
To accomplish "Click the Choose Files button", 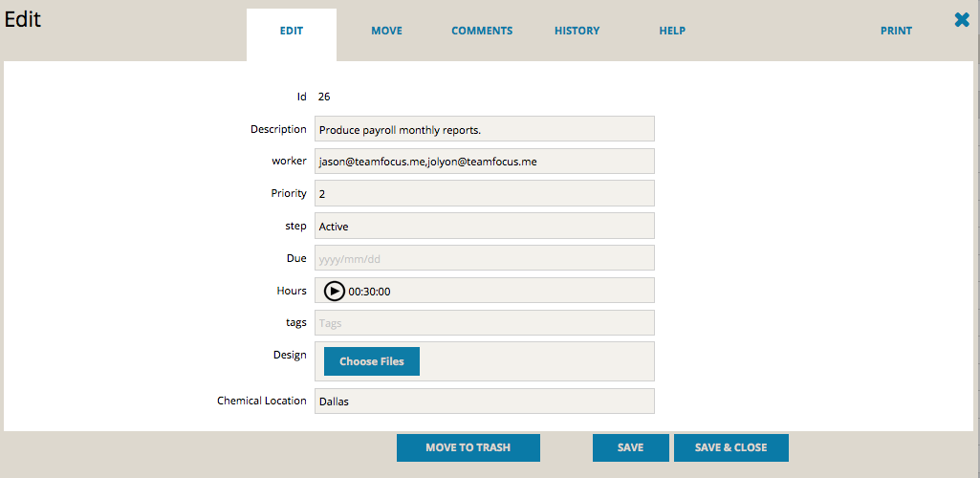I will [372, 361].
